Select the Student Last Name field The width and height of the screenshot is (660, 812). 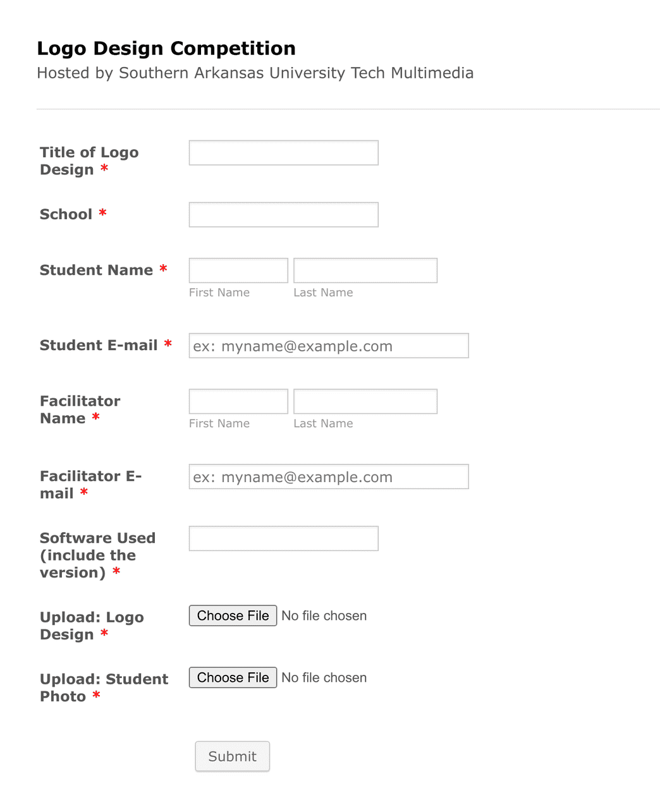click(365, 270)
